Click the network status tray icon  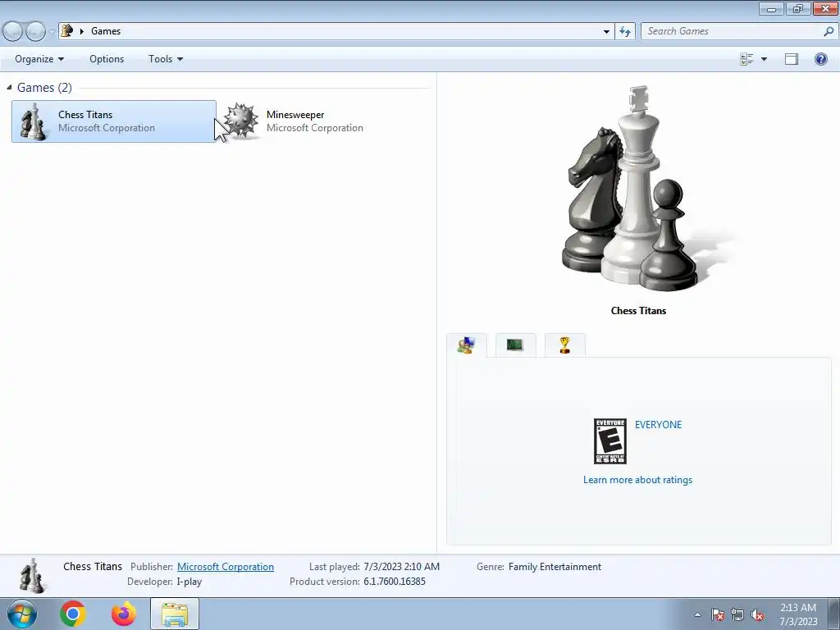tap(737, 614)
